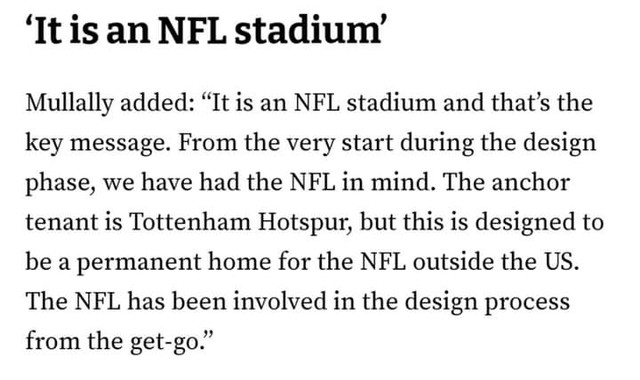Click the word 'from' starting the last line

click(53, 341)
